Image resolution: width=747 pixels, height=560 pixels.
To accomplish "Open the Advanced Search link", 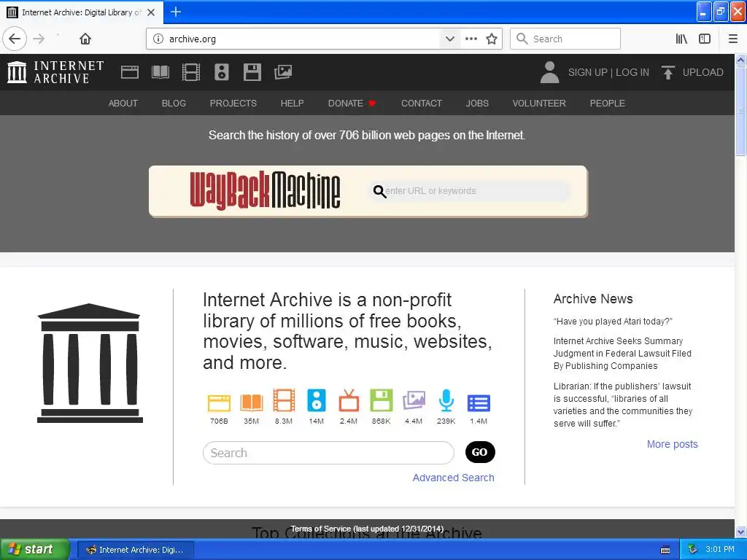I will pos(454,478).
